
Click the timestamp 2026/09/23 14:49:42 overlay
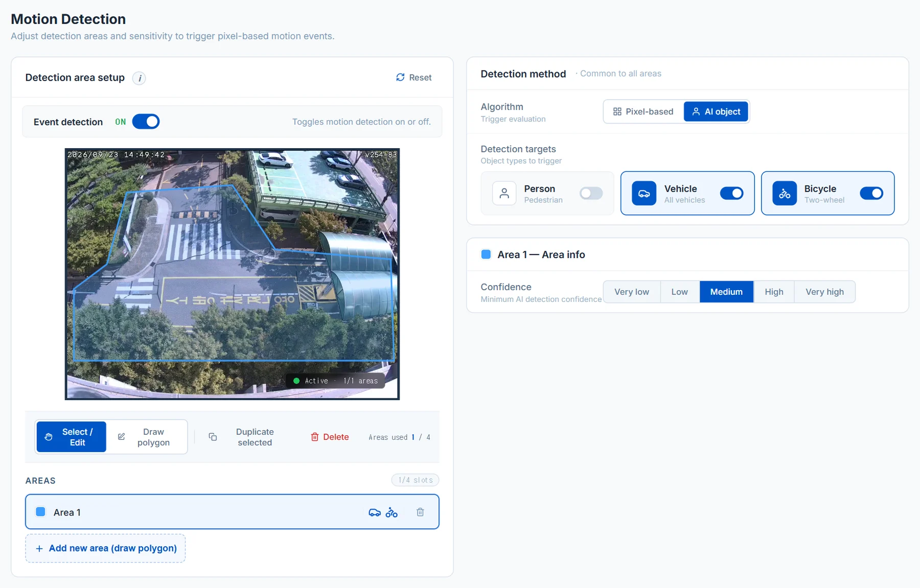117,154
